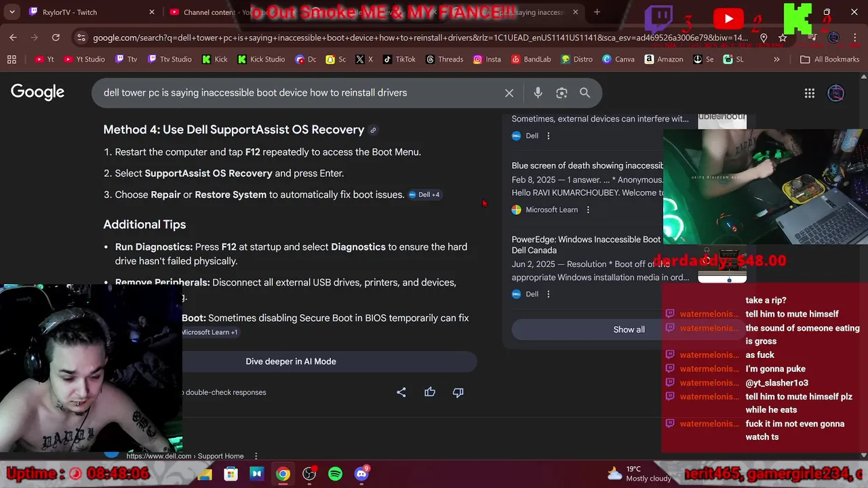
Task: View site information in address bar
Action: [81, 38]
